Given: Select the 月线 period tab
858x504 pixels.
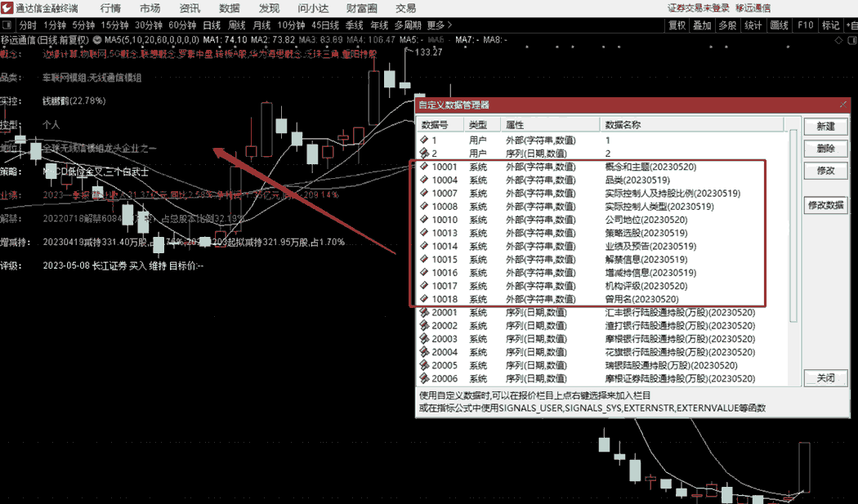Looking at the screenshot, I should (261, 25).
